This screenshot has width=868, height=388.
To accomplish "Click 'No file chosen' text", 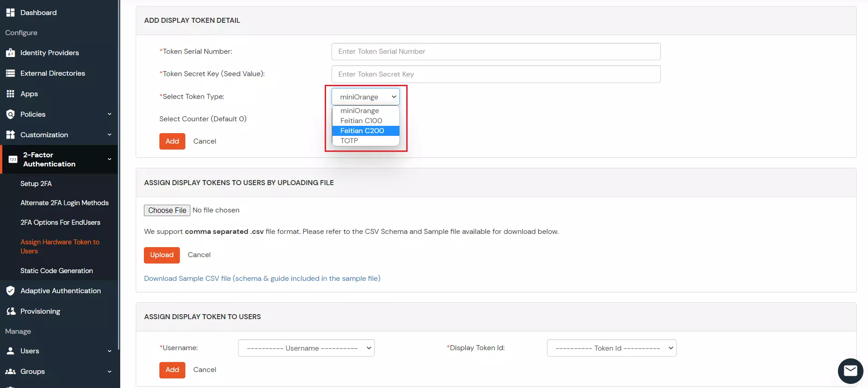I will point(216,210).
